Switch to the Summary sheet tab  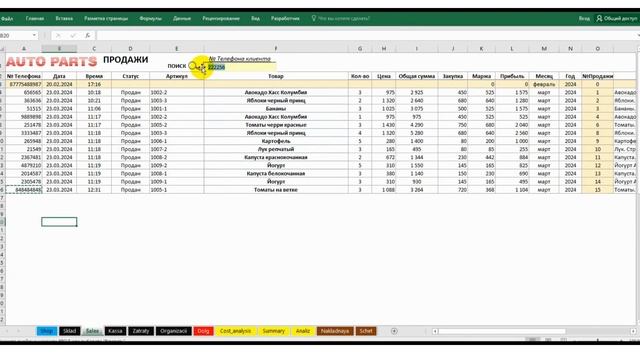click(273, 331)
